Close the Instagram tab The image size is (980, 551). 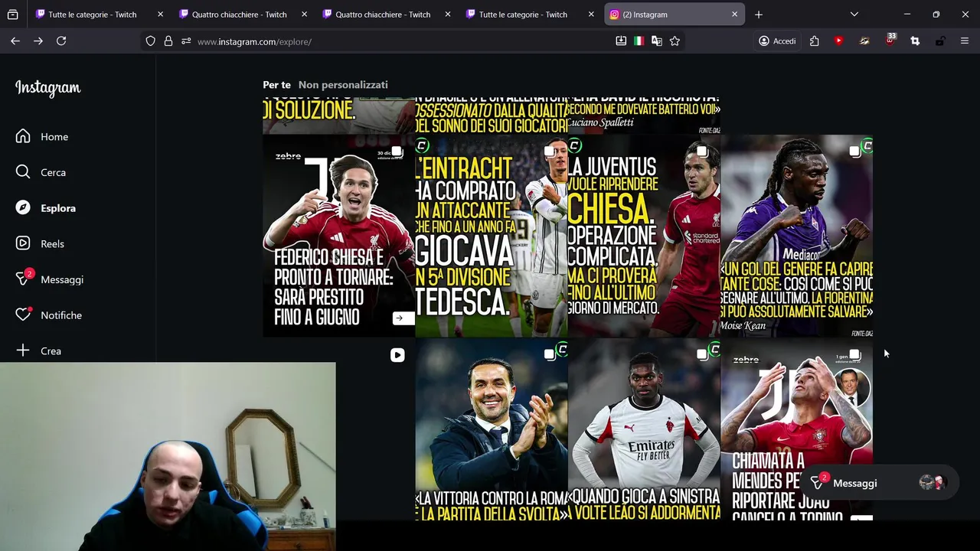tap(734, 15)
